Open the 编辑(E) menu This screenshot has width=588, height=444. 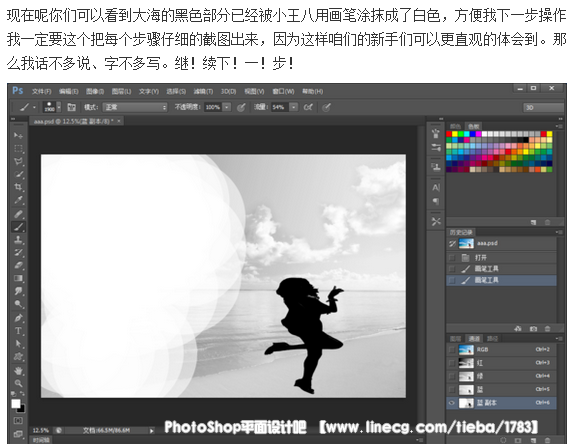pyautogui.click(x=68, y=92)
